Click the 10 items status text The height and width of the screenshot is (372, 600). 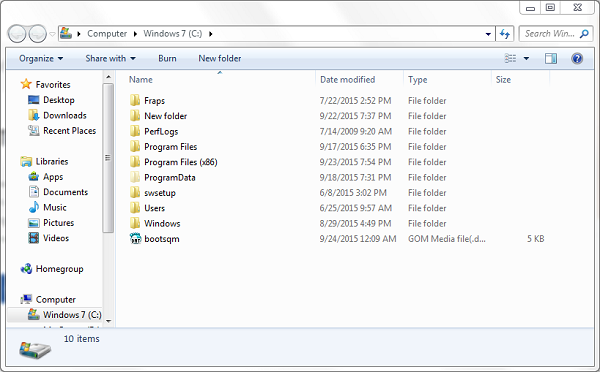82,339
